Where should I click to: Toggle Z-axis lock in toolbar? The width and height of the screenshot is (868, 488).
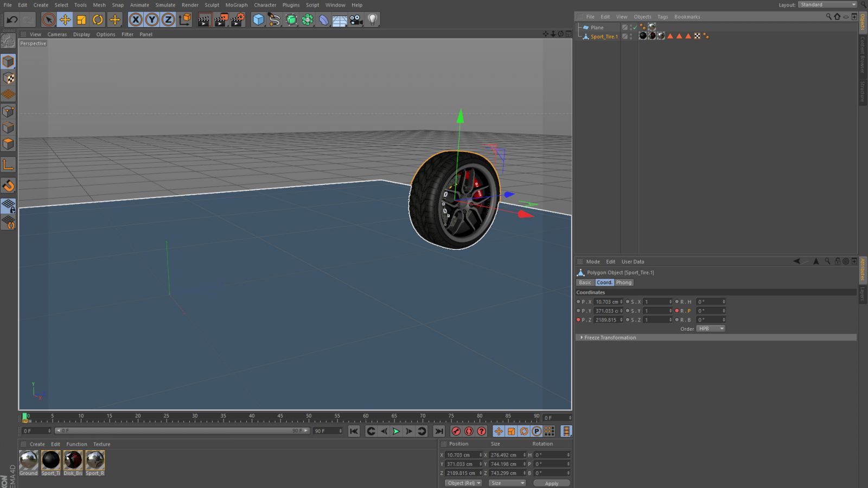click(x=168, y=20)
